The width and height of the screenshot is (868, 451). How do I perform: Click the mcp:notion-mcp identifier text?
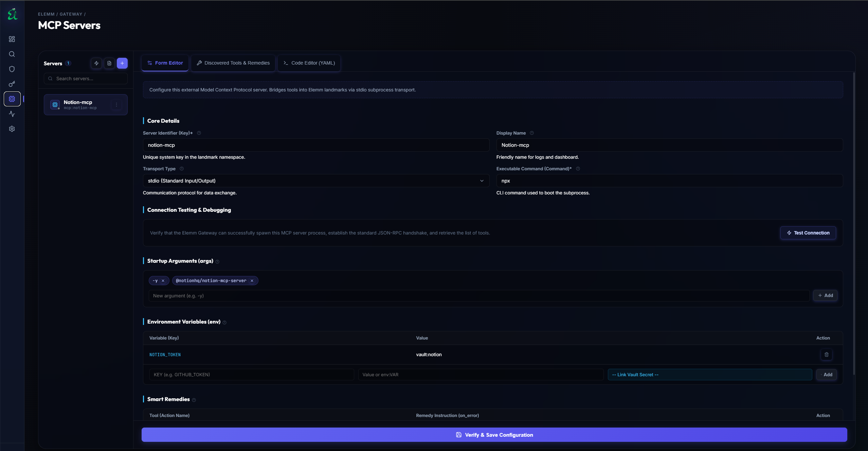(x=80, y=108)
